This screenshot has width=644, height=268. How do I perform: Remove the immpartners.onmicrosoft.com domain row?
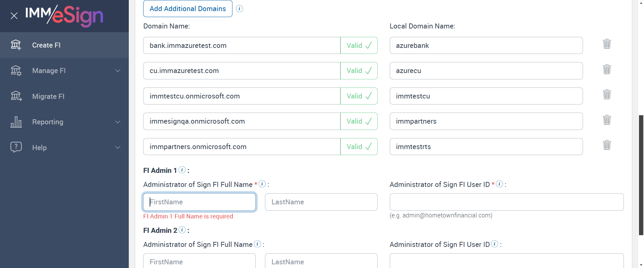(x=607, y=145)
